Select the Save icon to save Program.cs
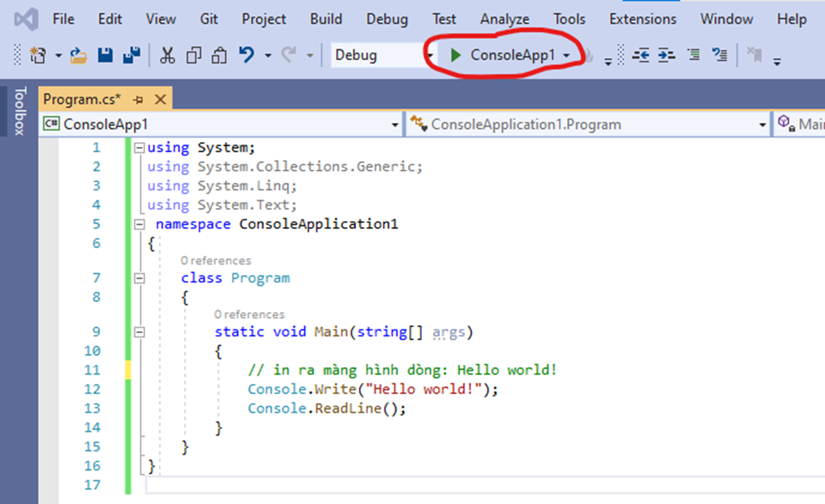The width and height of the screenshot is (825, 504). tap(105, 55)
